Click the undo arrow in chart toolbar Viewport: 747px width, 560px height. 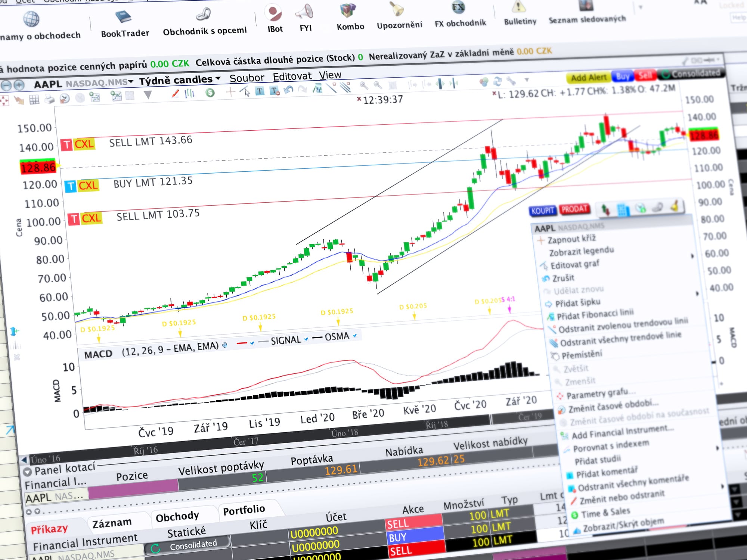288,90
